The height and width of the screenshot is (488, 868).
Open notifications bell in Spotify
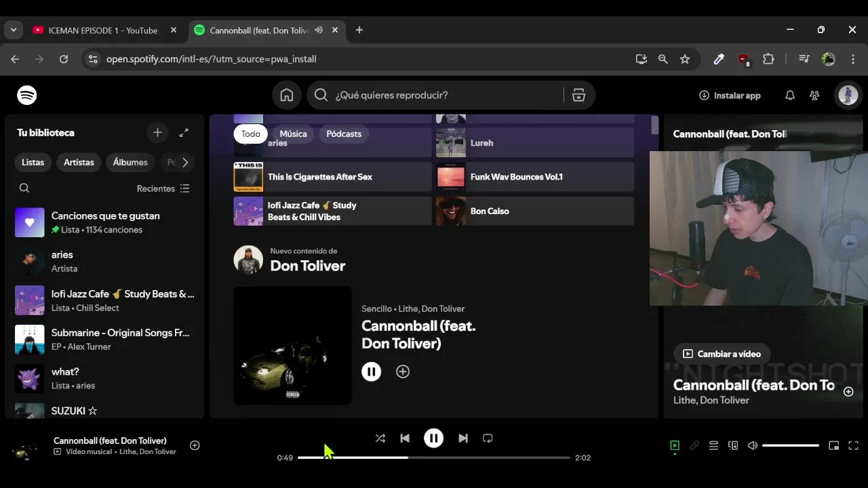[790, 96]
